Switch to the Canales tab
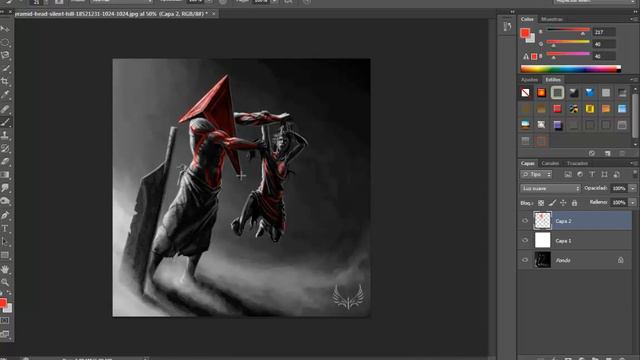 550,163
